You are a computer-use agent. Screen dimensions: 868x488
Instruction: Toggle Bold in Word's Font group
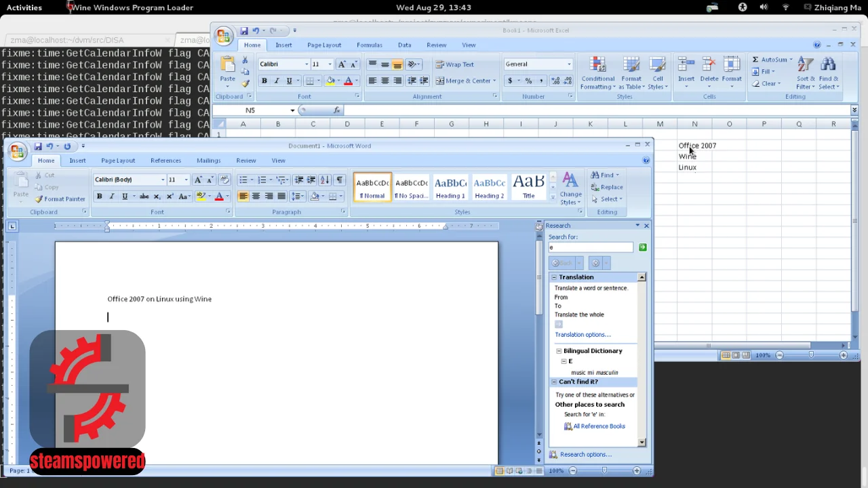point(99,197)
